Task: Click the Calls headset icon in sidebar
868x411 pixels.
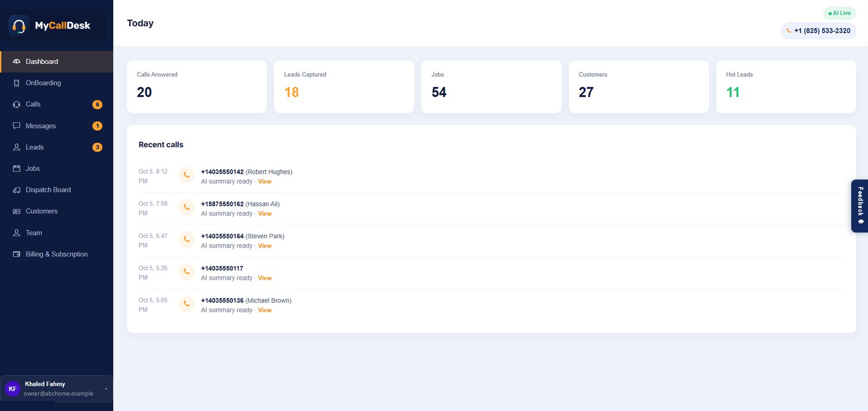Action: pyautogui.click(x=16, y=104)
